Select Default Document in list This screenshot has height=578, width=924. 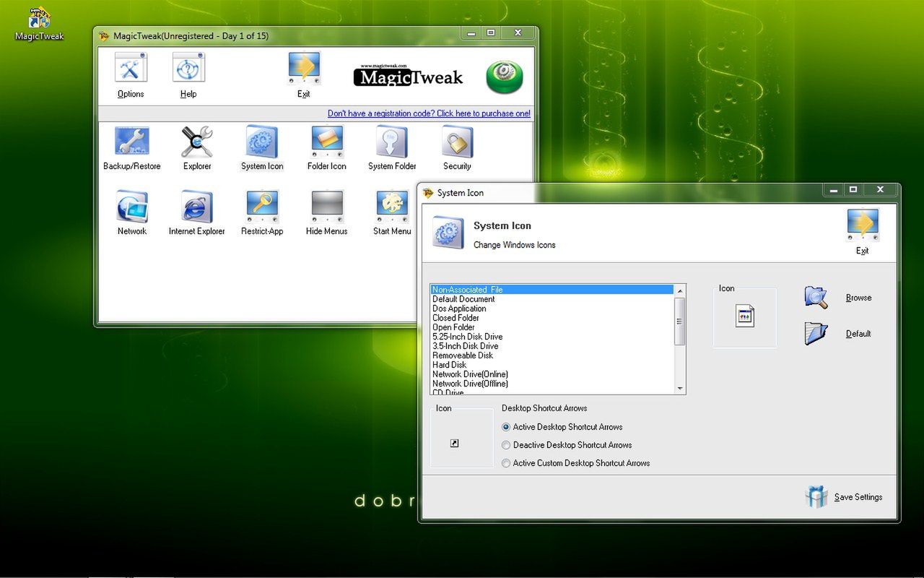(x=552, y=299)
